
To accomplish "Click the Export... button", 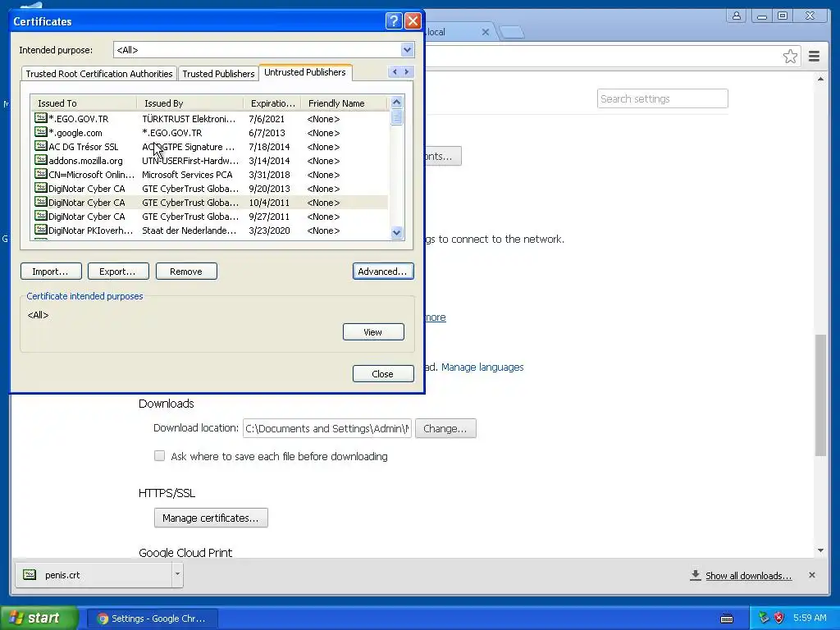I will 118,271.
